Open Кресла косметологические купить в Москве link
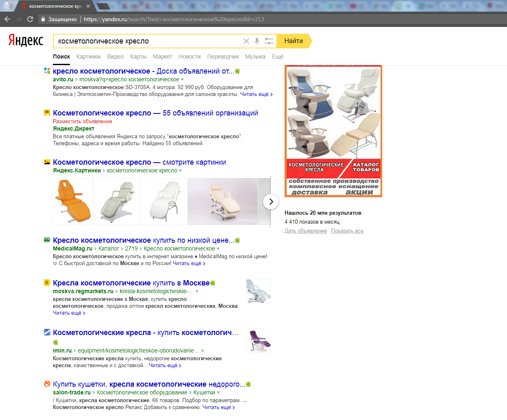507x420 pixels. (131, 283)
